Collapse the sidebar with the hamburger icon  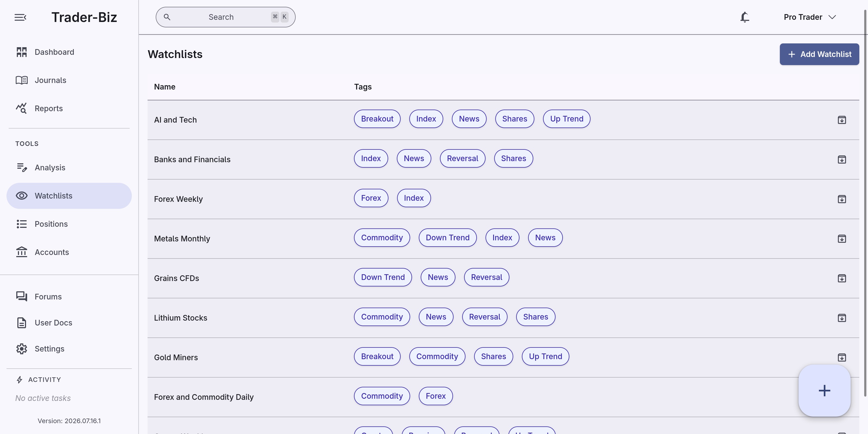pyautogui.click(x=20, y=17)
